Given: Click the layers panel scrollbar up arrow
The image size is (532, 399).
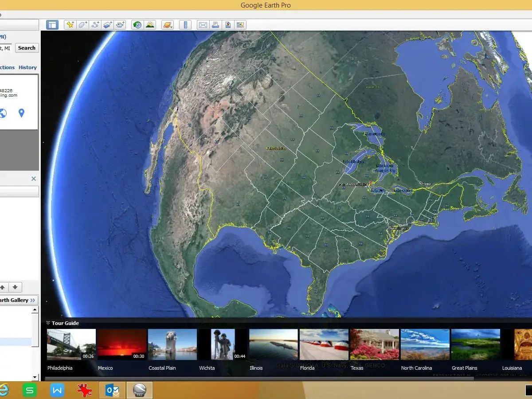Looking at the screenshot, I should coord(35,309).
